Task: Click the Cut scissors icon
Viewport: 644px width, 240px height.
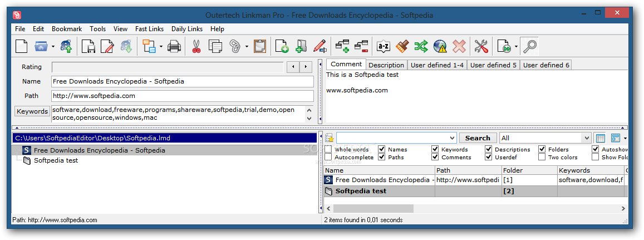Action: (196, 46)
